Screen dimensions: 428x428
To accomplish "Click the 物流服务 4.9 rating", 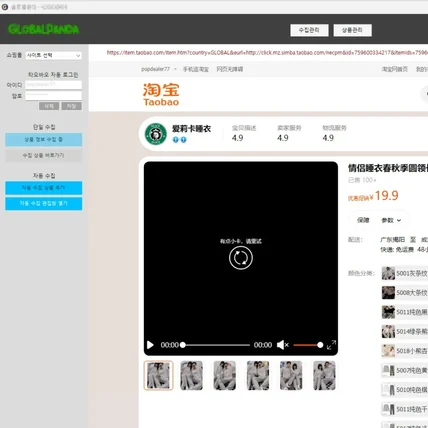I will tap(335, 133).
